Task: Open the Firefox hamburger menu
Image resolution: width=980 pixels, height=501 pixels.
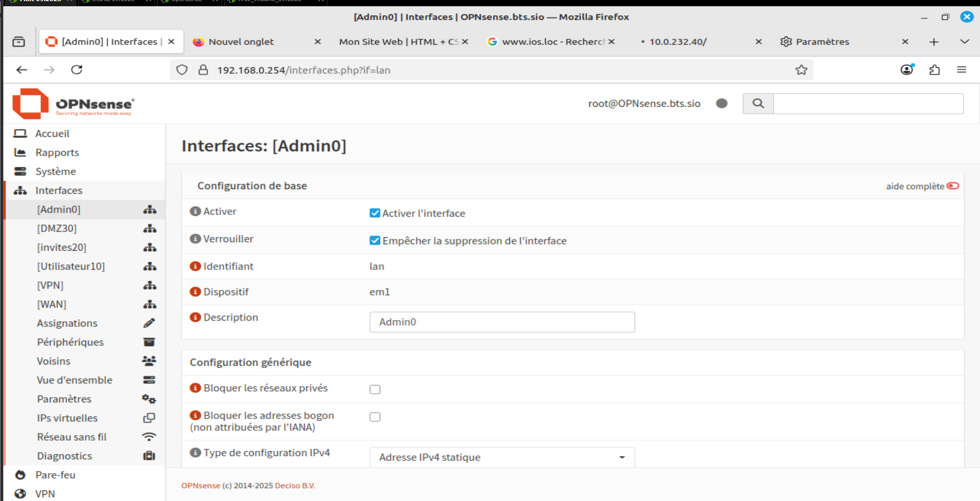Action: tap(962, 69)
